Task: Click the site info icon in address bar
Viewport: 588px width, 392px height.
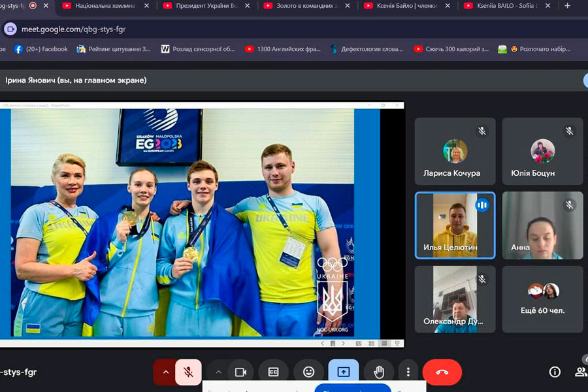Action: tap(10, 29)
